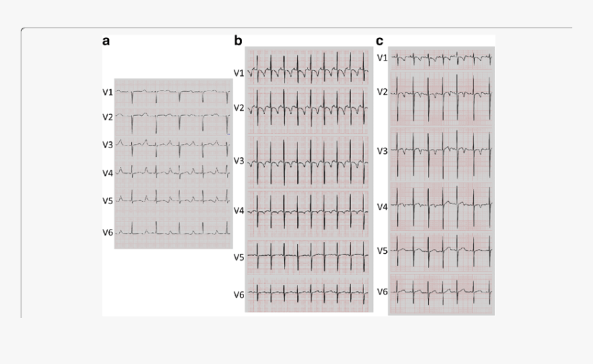Click the V5 label in panel c
The height and width of the screenshot is (364, 593).
coord(381,251)
